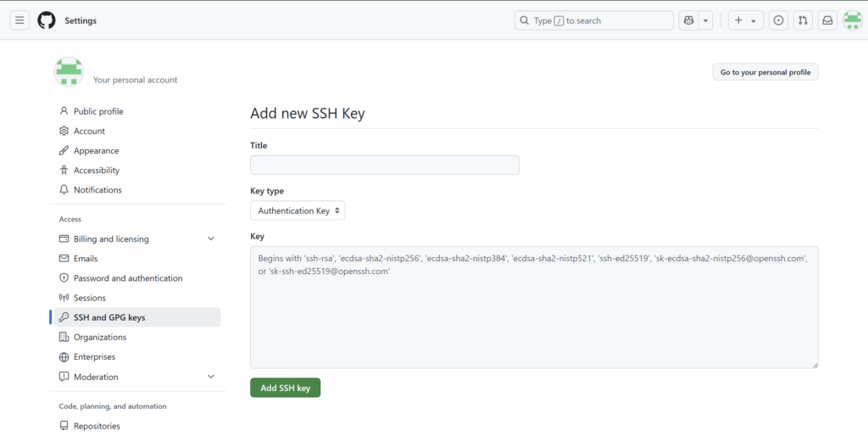Screen dimensions: 868x437
Task: Open the Key type dropdown
Action: (298, 210)
